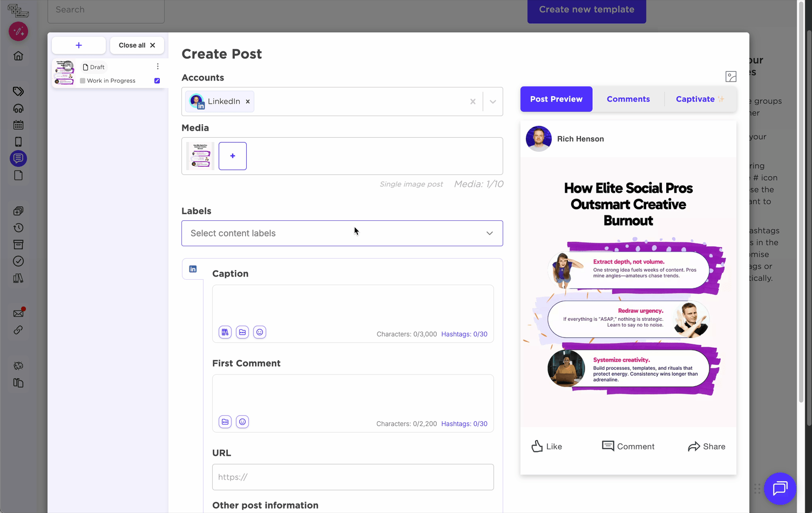This screenshot has width=812, height=513.
Task: Click the mobile device preview icon
Action: pos(18,141)
